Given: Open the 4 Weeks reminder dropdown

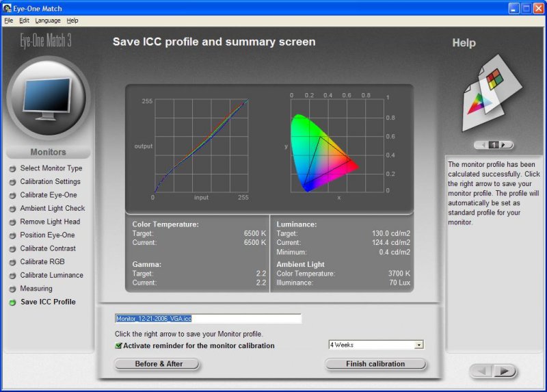Looking at the screenshot, I should coord(418,345).
